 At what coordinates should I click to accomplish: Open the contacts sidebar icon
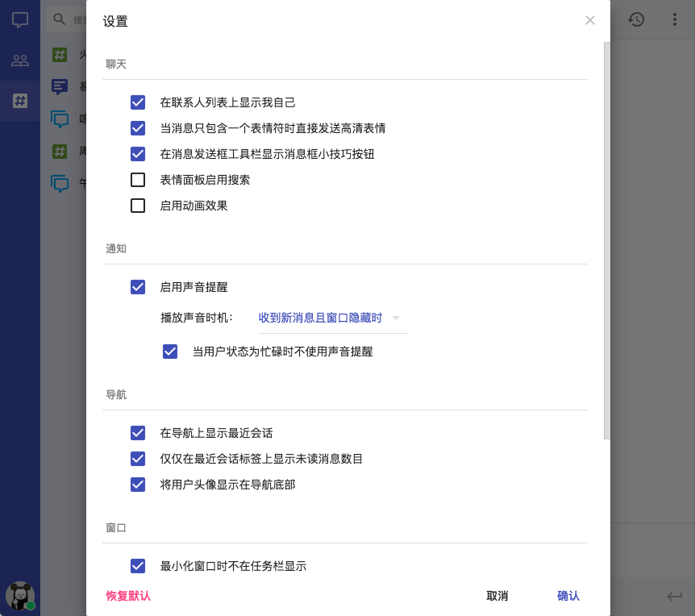(x=20, y=60)
